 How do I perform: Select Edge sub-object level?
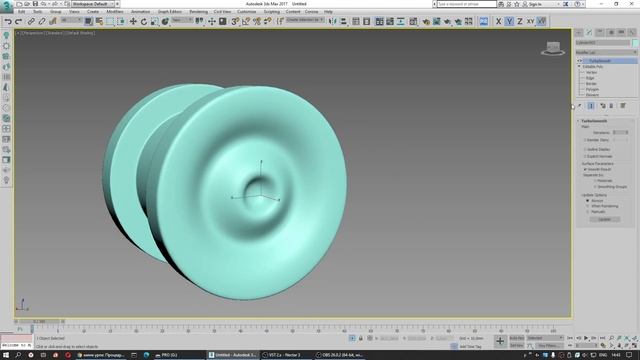[590, 78]
